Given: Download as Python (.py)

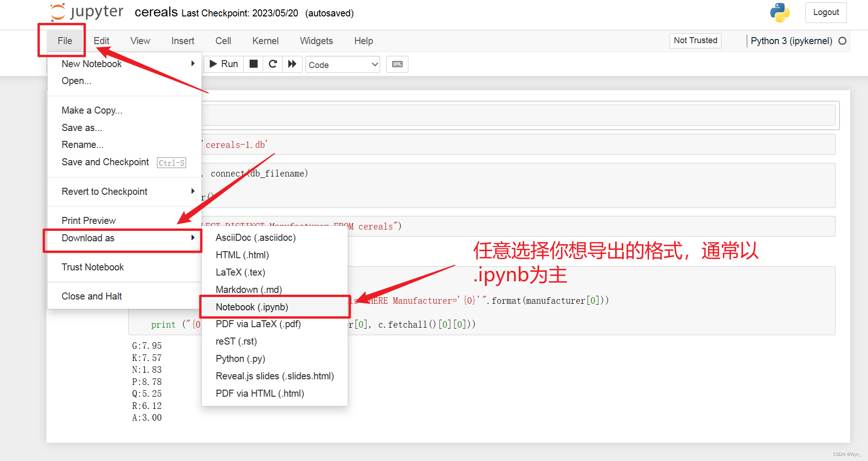Looking at the screenshot, I should (x=274, y=359).
